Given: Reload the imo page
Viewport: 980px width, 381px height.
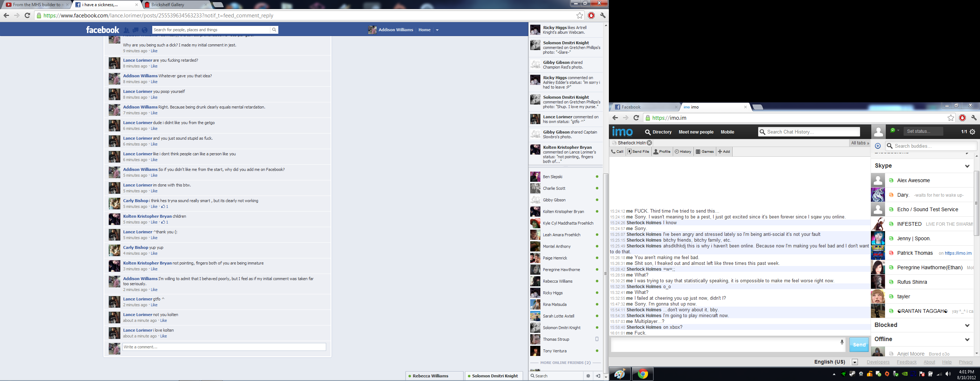Looking at the screenshot, I should (636, 118).
